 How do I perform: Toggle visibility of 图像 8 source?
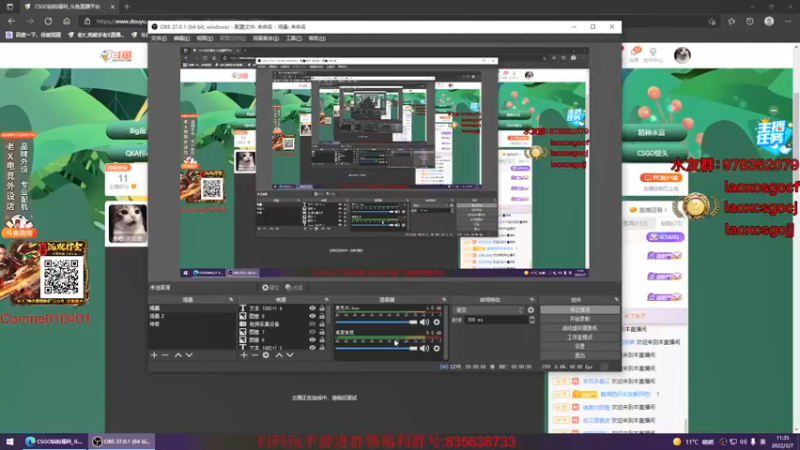click(x=312, y=316)
